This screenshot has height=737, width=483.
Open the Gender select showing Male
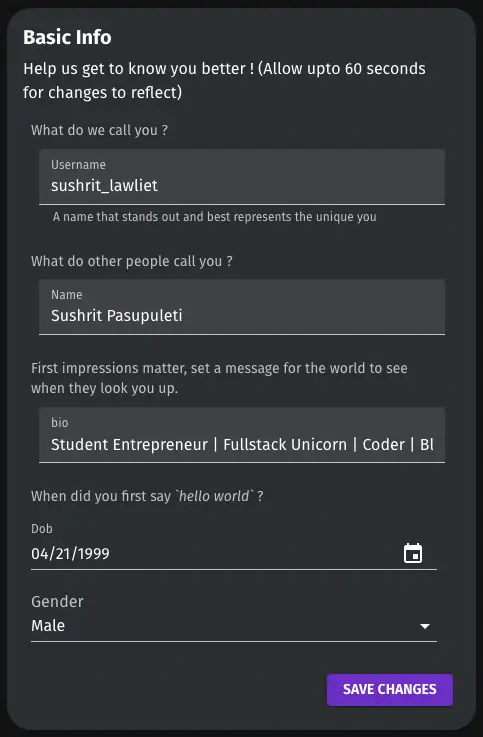tap(234, 626)
